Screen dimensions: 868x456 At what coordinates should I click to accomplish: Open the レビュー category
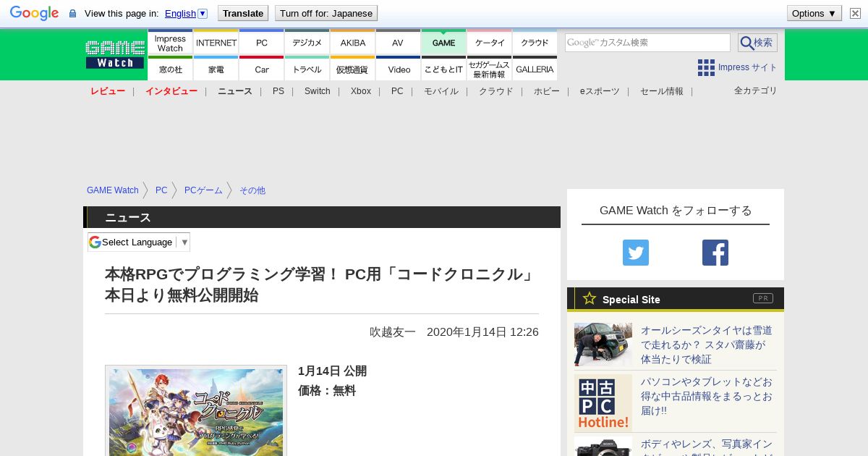(x=108, y=91)
